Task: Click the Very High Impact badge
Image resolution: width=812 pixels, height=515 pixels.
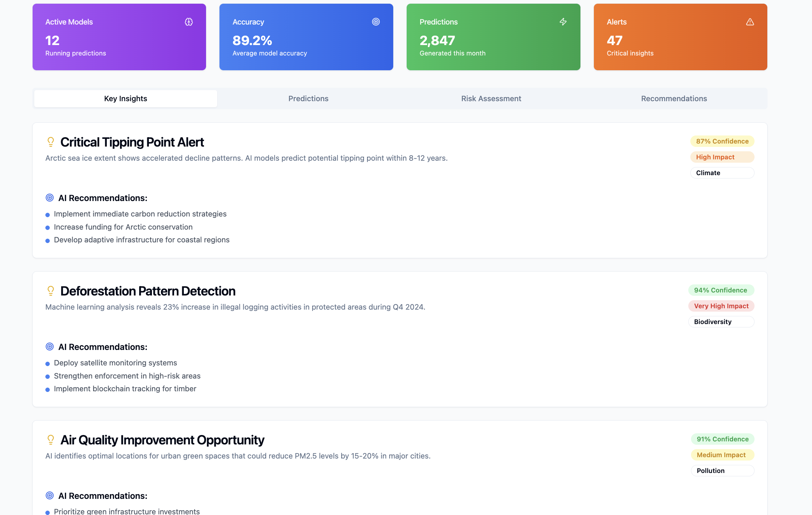Action: [721, 306]
